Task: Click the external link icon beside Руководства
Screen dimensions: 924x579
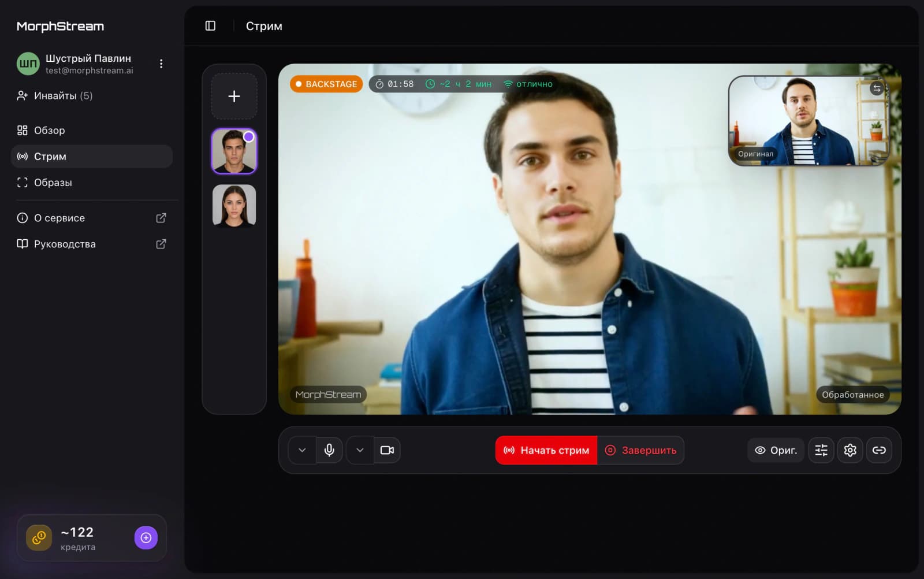Action: click(161, 244)
